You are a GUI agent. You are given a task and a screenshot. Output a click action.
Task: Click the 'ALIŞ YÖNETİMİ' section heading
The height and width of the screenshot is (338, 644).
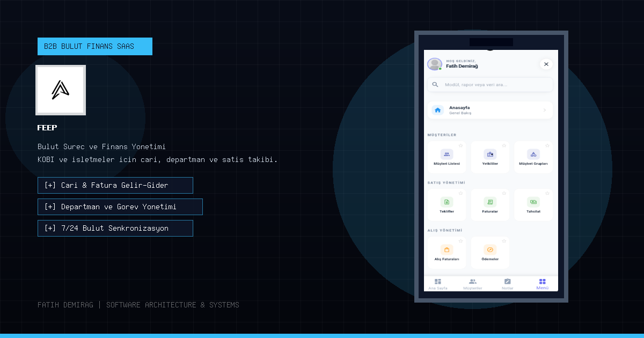click(x=445, y=231)
